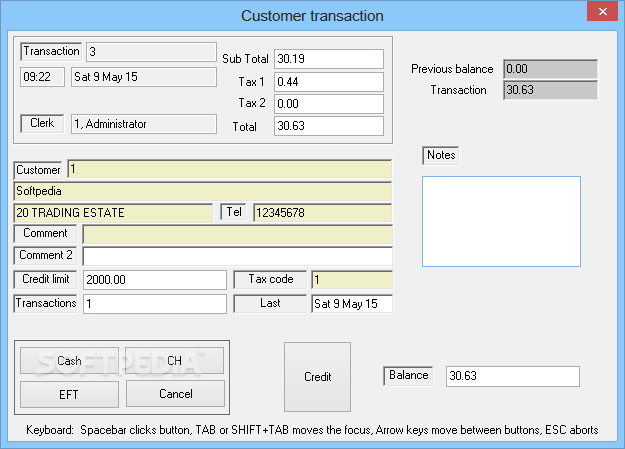Select the CH payment button

(175, 360)
